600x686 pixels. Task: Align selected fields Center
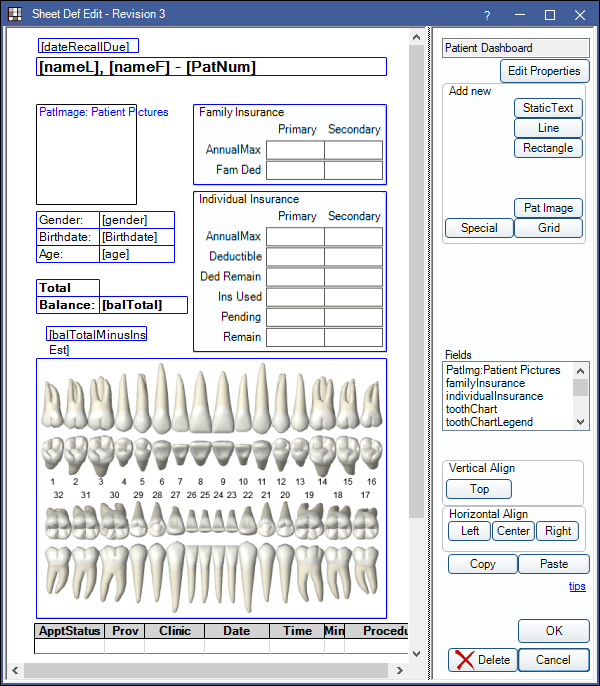(513, 531)
